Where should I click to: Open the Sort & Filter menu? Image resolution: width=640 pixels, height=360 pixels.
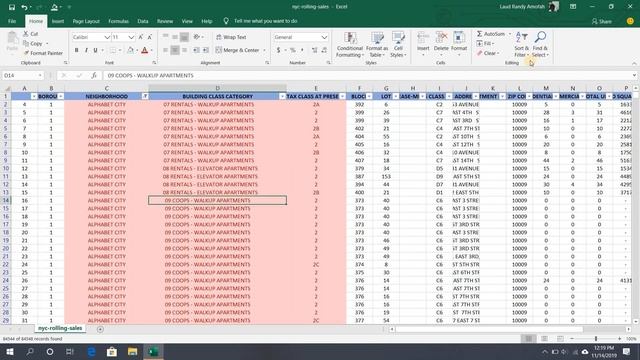[x=521, y=44]
